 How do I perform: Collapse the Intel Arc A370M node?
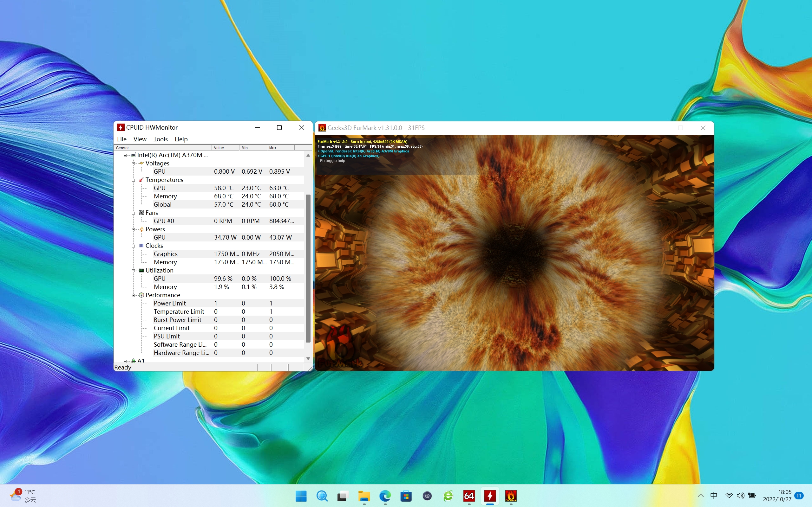click(x=125, y=155)
